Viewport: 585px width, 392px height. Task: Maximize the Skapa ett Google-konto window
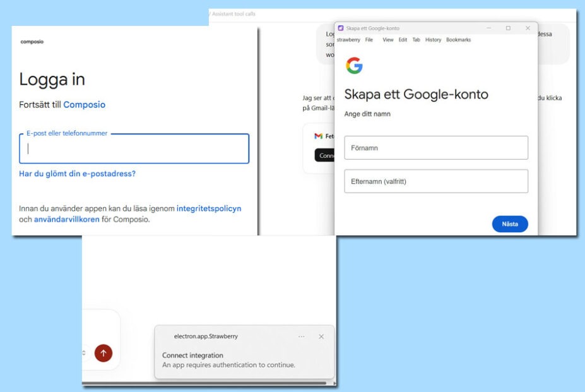(508, 28)
